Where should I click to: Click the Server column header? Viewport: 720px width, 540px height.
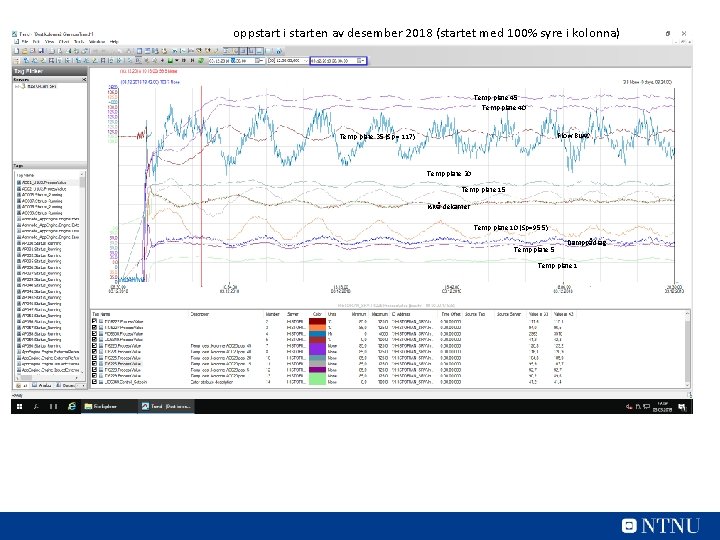[x=292, y=314]
